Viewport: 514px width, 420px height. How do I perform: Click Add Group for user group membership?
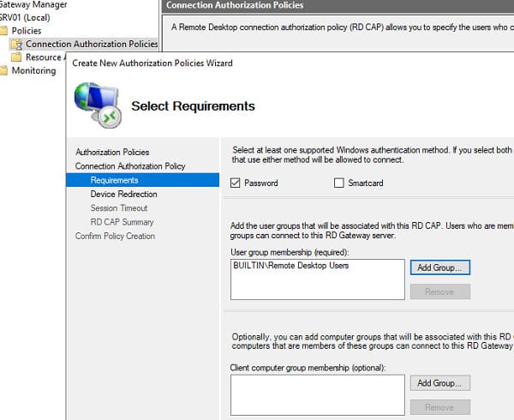[x=439, y=267]
